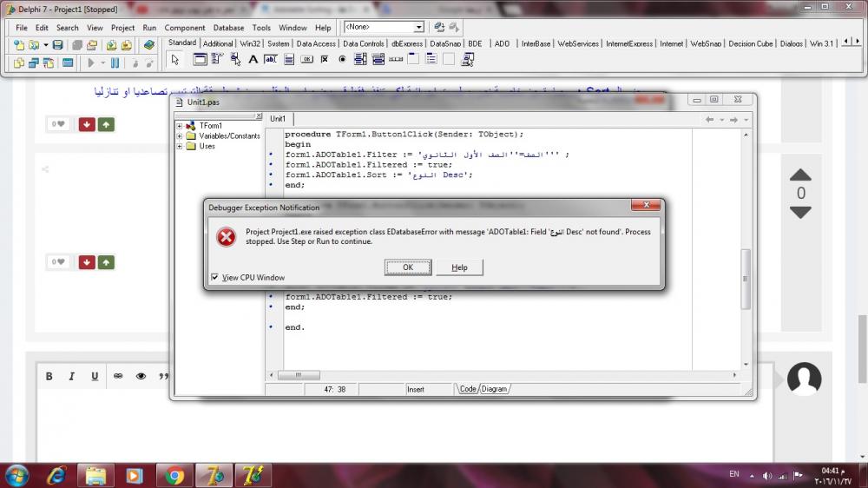Click the New Form toolbar icon
The height and width of the screenshot is (488, 868).
[68, 63]
